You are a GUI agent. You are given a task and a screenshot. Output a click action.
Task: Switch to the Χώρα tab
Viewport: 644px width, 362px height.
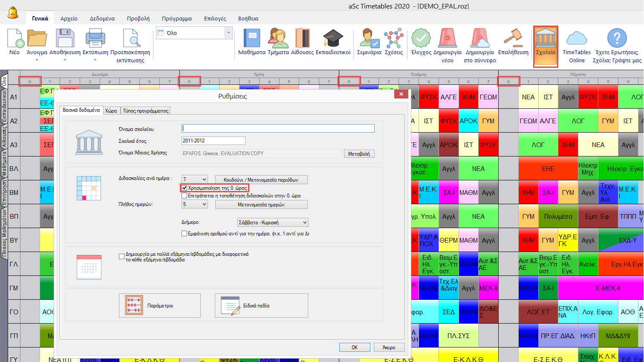(111, 111)
